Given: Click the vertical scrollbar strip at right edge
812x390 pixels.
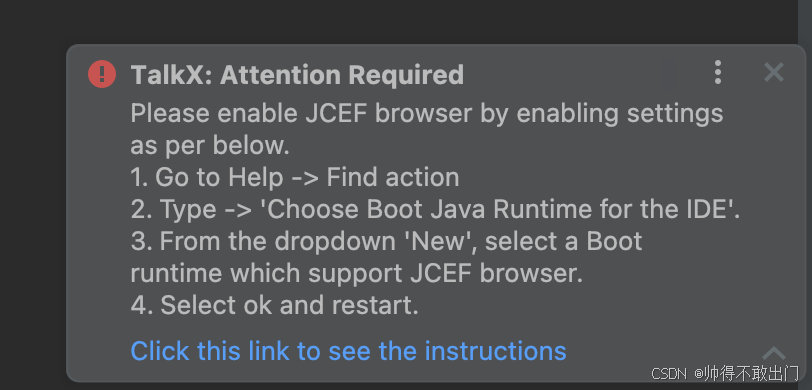Looking at the screenshot, I should (805, 195).
